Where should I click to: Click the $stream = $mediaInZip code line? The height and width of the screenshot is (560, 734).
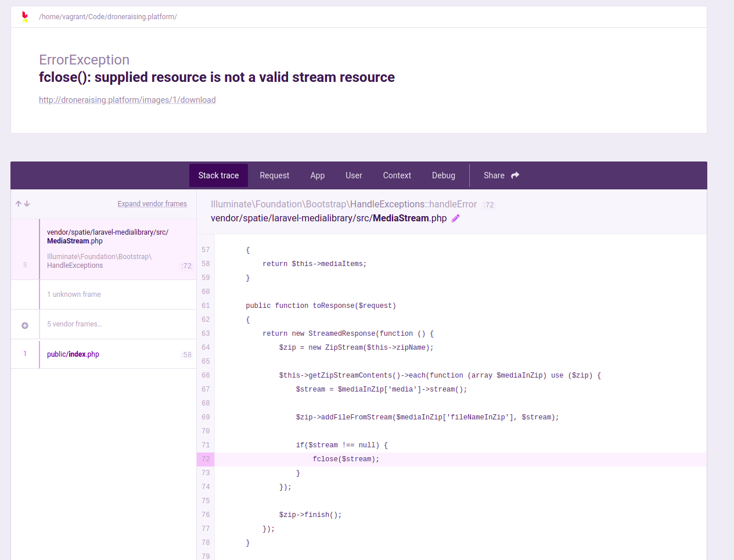pyautogui.click(x=382, y=389)
